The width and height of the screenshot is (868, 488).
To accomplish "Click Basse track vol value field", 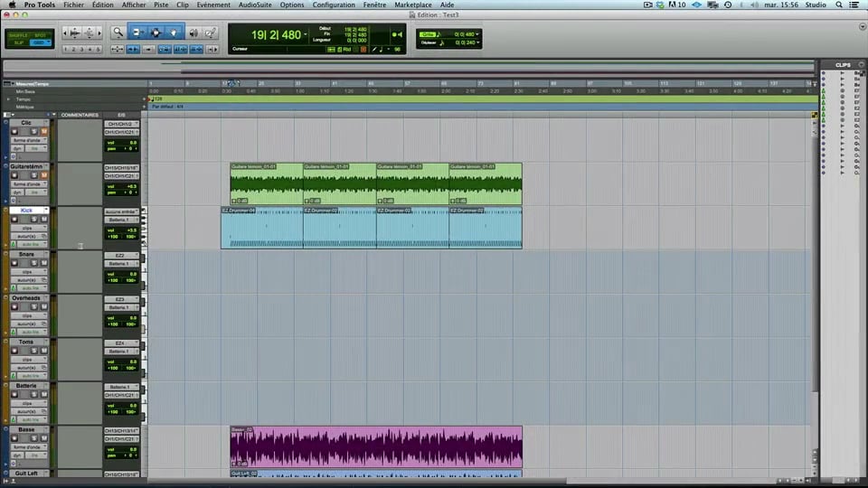I will tap(122, 450).
